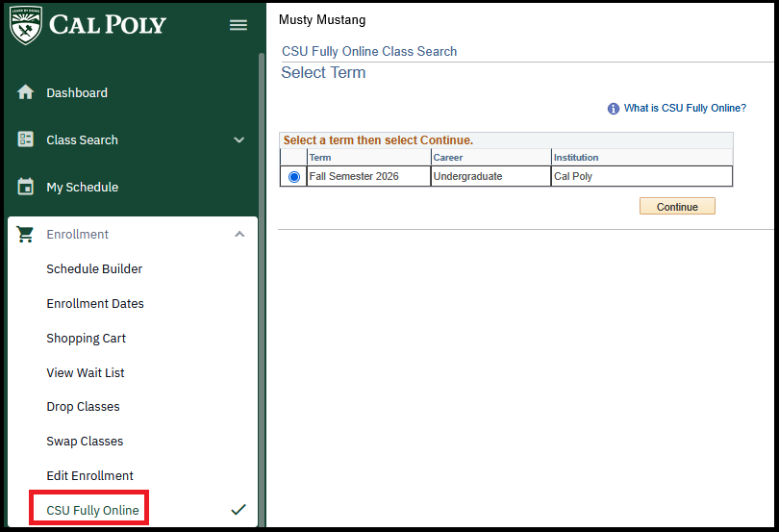Click the Cal Poly institution cell
Viewport: 779px width, 532px height.
[x=641, y=176]
